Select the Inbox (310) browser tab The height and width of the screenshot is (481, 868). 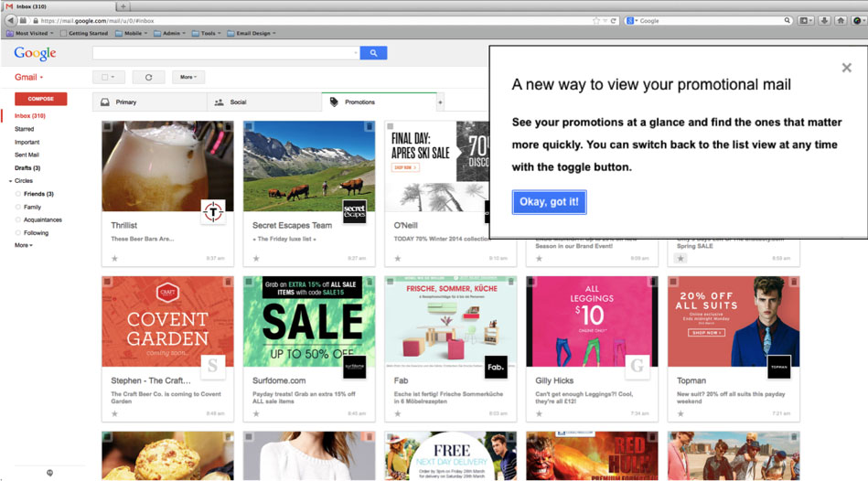(x=59, y=6)
